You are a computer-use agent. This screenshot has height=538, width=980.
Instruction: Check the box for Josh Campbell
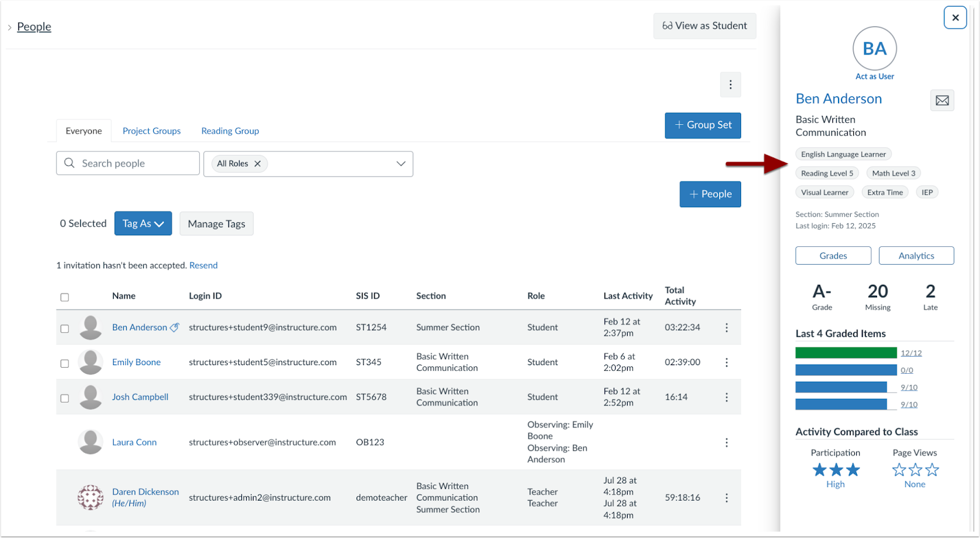pyautogui.click(x=64, y=398)
